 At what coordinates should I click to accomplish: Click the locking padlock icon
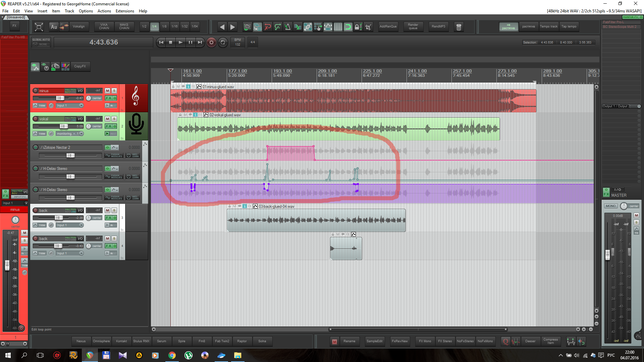tap(358, 27)
